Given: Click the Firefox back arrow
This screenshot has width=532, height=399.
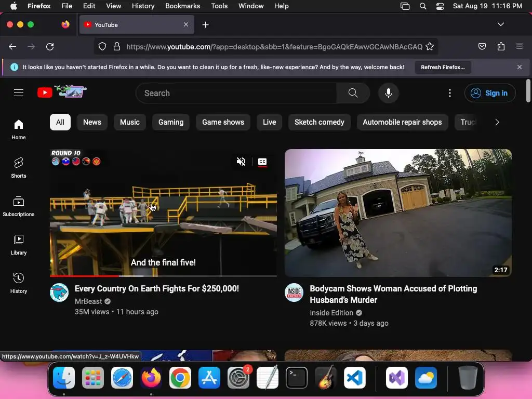Looking at the screenshot, I should click(12, 46).
